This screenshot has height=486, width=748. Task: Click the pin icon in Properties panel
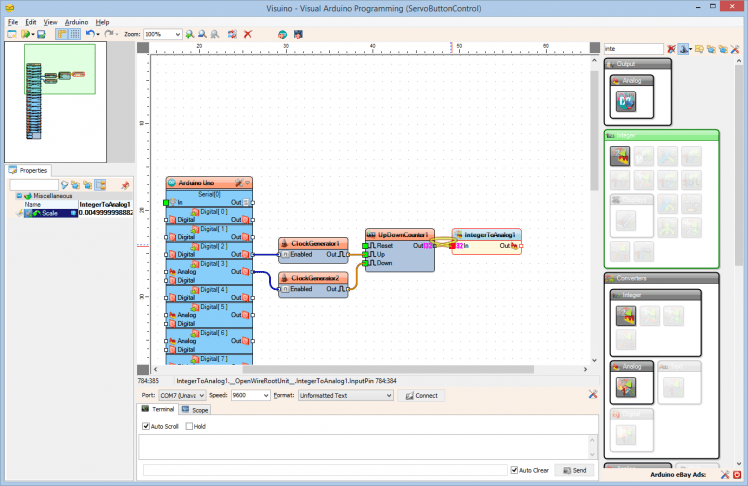tap(125, 185)
